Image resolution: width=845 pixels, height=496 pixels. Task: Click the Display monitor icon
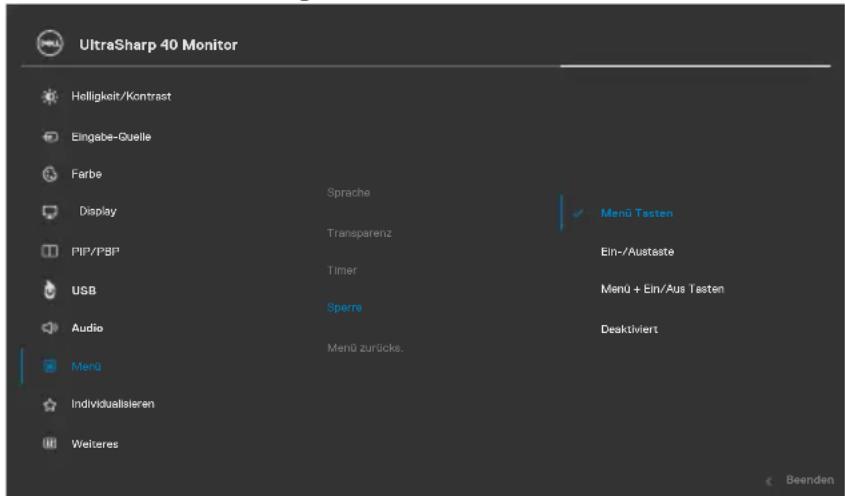[50, 212]
